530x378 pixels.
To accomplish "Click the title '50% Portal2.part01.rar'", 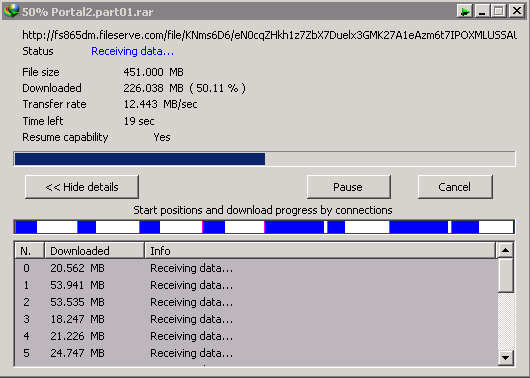I will [88, 12].
